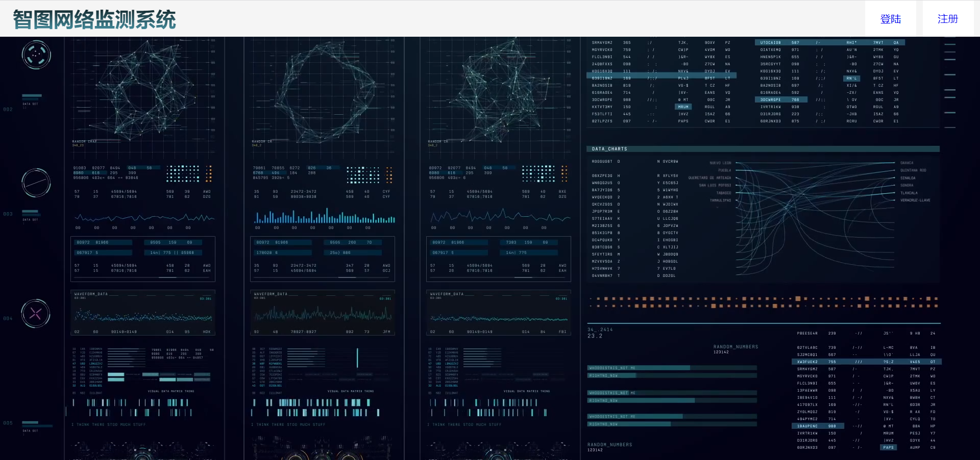Click the PAPS highlighted button bottom right
The image size is (980, 460).
coord(889,447)
